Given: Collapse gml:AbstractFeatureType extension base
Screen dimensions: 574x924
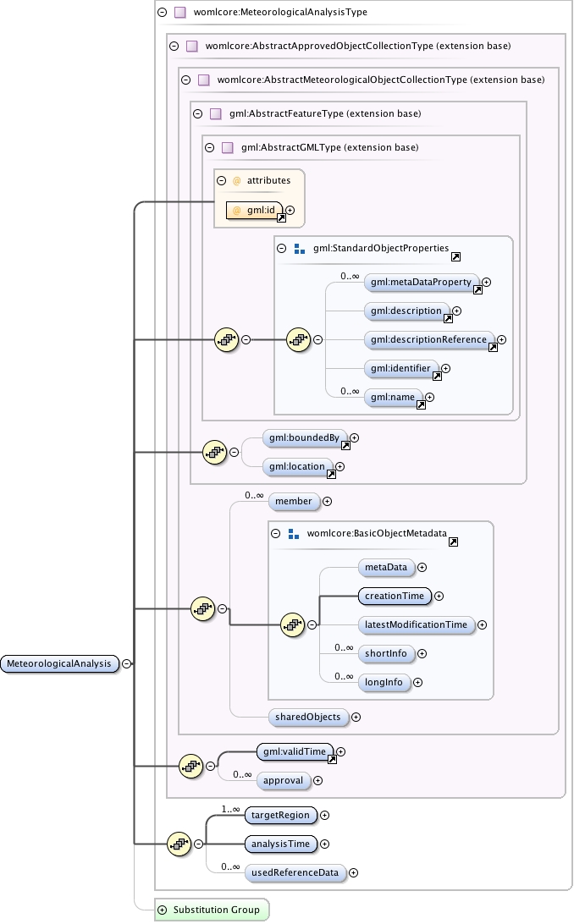Looking at the screenshot, I should click(198, 113).
